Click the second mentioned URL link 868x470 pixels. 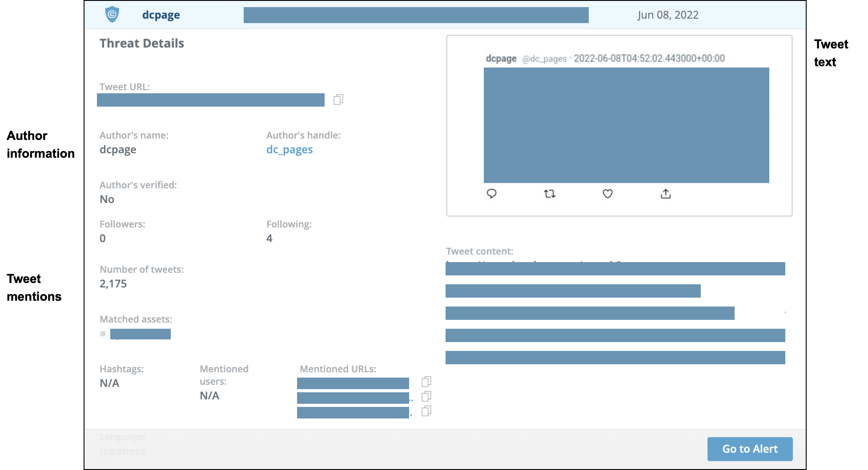353,398
